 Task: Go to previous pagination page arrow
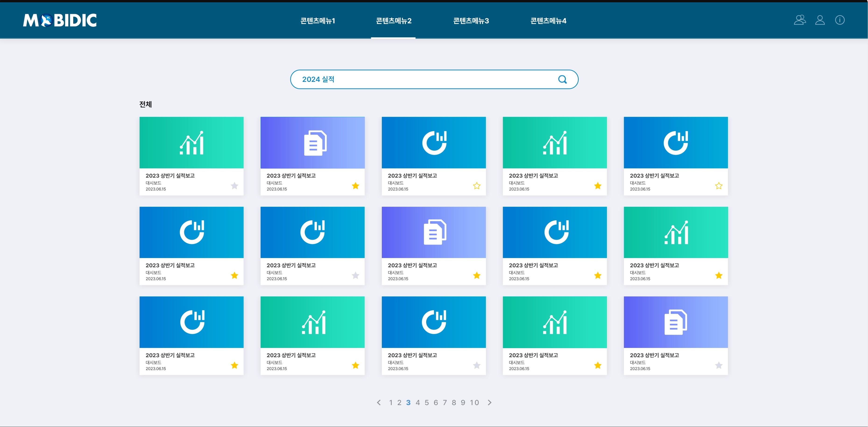pos(379,403)
